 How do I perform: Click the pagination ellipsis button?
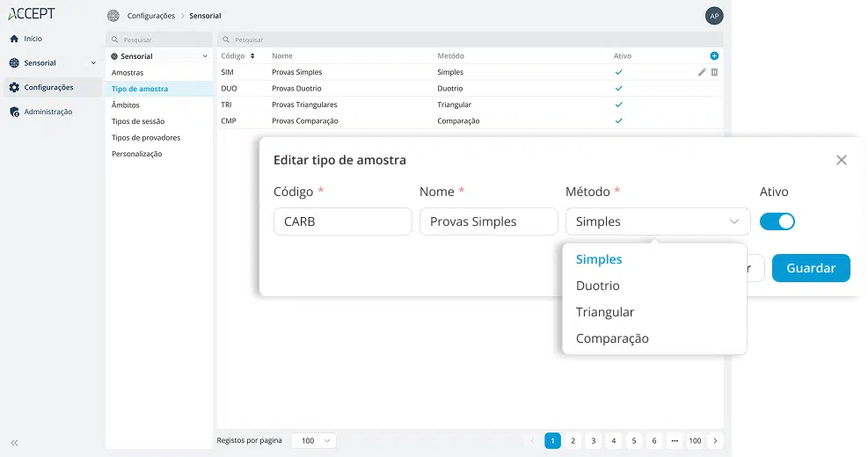point(675,441)
